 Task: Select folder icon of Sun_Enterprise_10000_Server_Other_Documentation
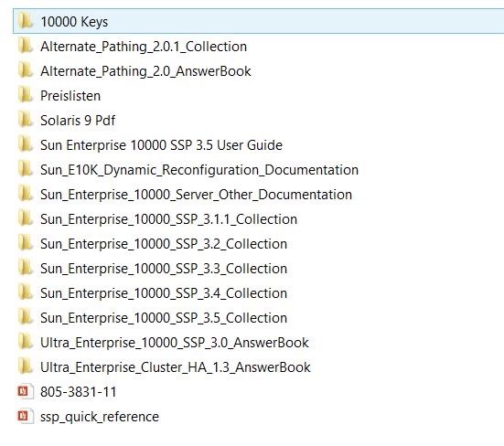[x=25, y=195]
